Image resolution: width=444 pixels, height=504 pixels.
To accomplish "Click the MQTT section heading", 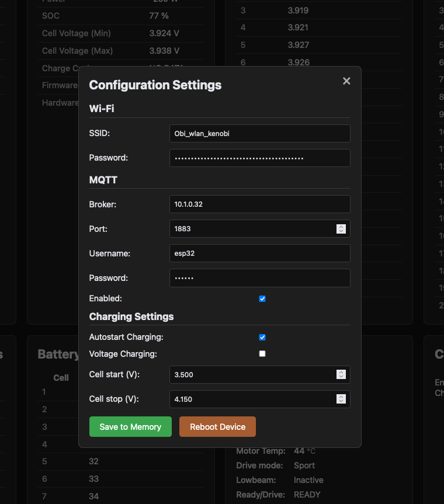I will point(103,180).
